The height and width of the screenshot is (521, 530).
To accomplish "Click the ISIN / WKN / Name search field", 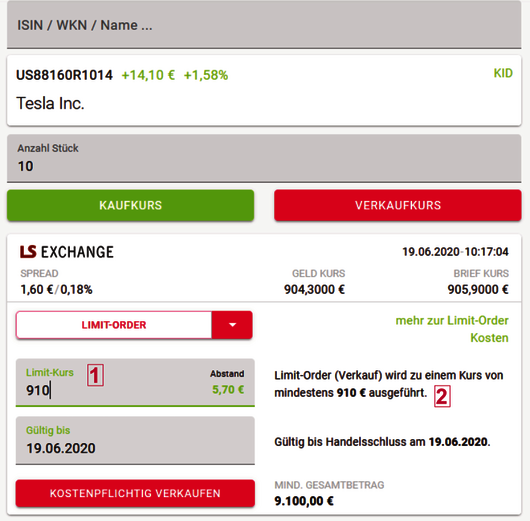I will click(x=264, y=25).
